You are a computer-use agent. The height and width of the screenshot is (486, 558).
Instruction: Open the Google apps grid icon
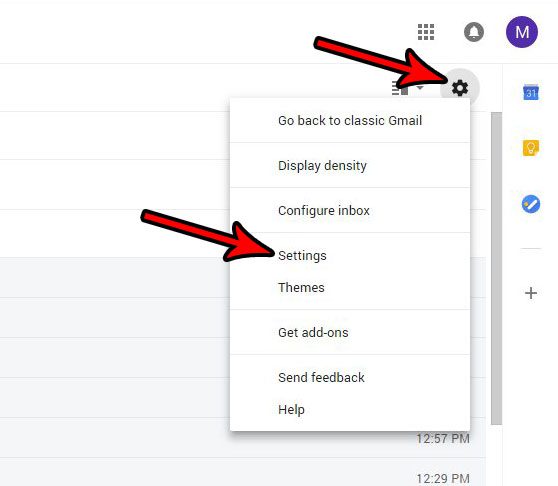coord(426,32)
